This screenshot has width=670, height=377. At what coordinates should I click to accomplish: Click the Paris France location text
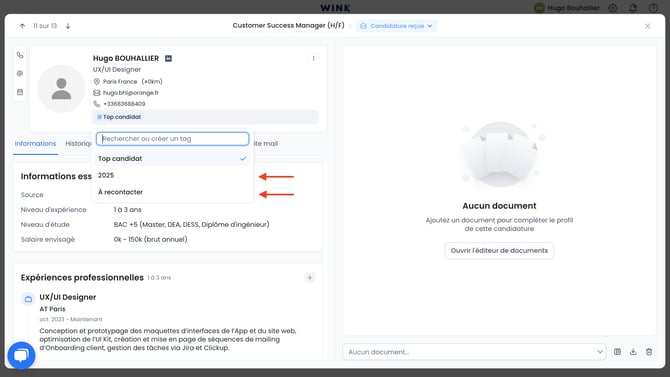120,82
